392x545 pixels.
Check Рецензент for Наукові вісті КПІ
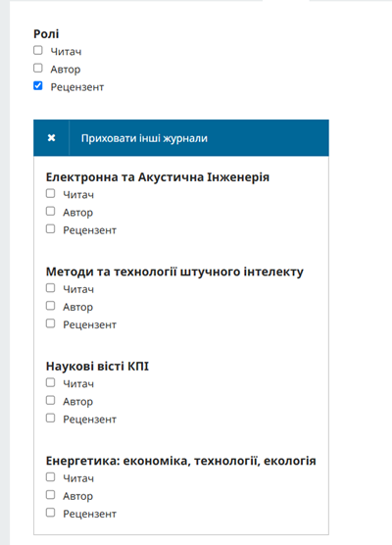pyautogui.click(x=50, y=418)
